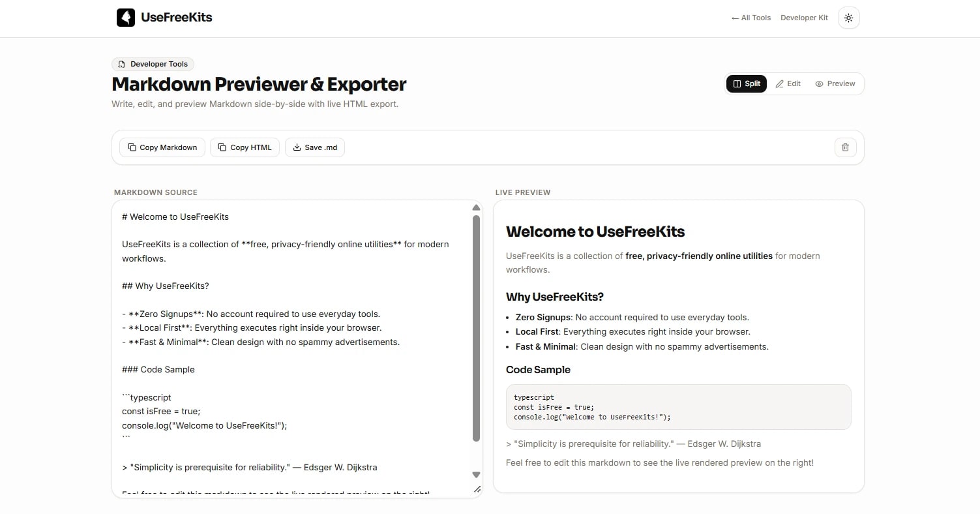This screenshot has width=980, height=514.
Task: Click the '## Why UseFreeKits?' source line
Action: tap(166, 286)
